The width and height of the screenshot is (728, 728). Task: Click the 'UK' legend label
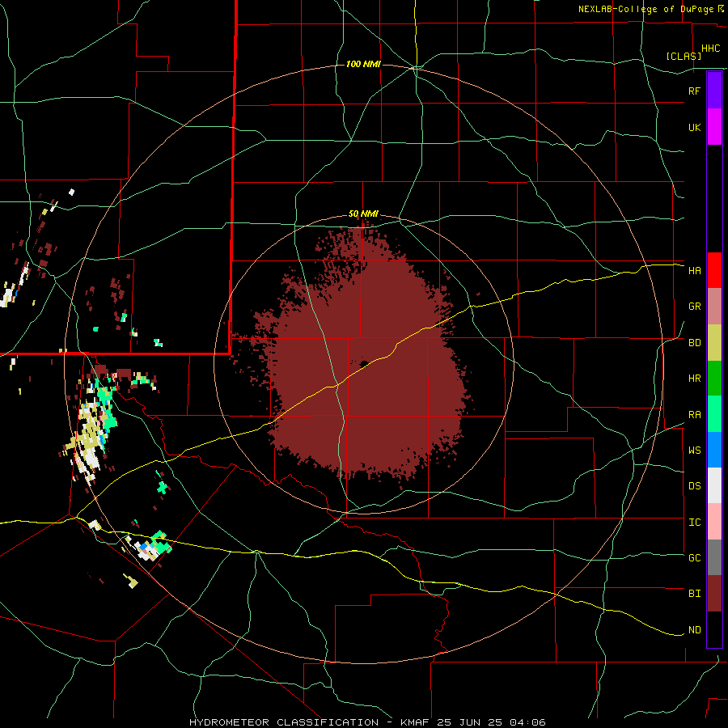(694, 127)
